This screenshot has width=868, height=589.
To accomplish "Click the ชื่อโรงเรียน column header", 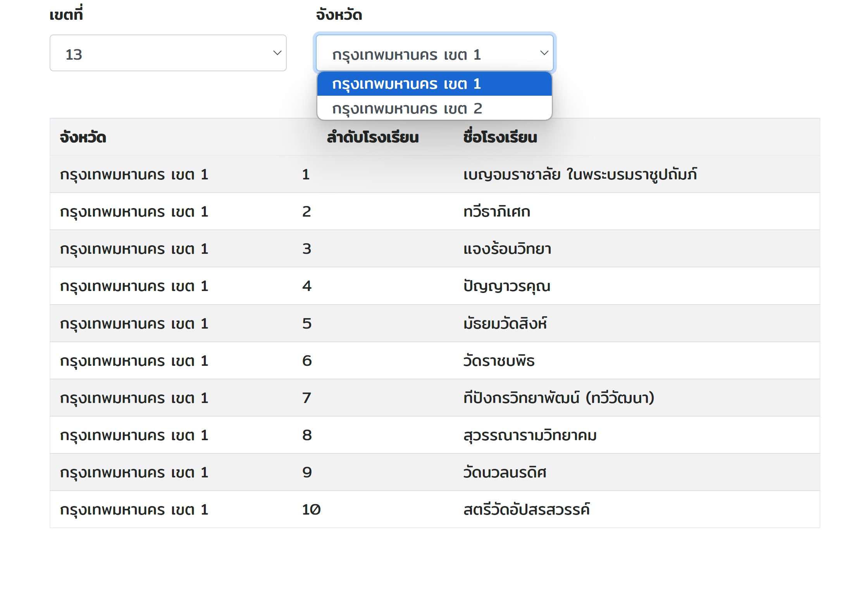I will 500,136.
